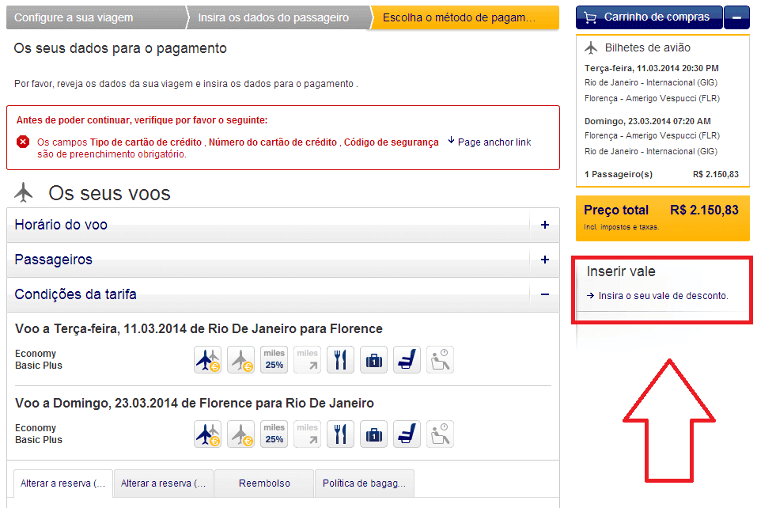Screen dimensions: 757x508
Task: Expand the Passageiros section
Action: 545,260
